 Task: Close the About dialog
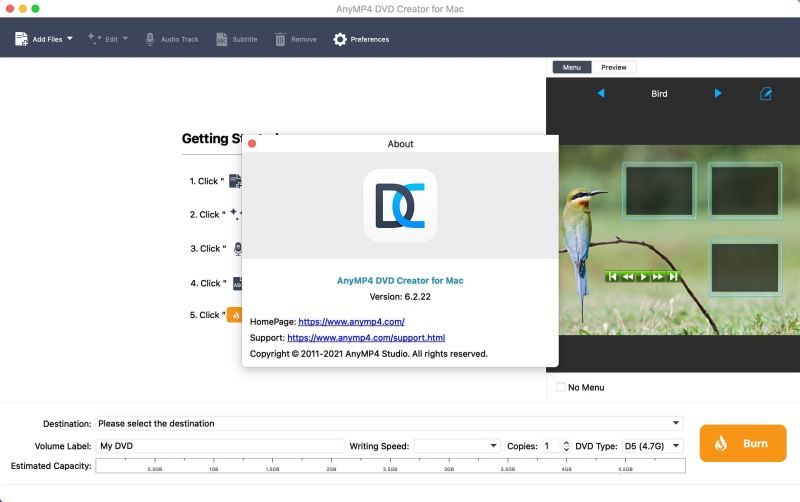click(x=252, y=144)
